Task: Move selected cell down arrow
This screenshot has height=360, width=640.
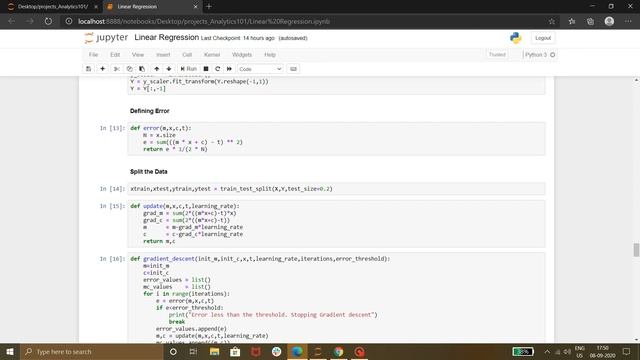Action: pos(169,69)
